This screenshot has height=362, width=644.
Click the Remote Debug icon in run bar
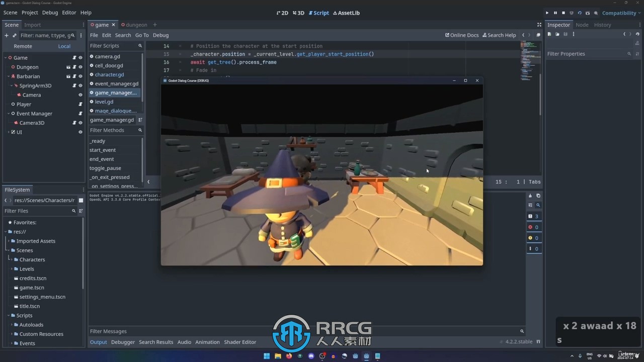[572, 13]
